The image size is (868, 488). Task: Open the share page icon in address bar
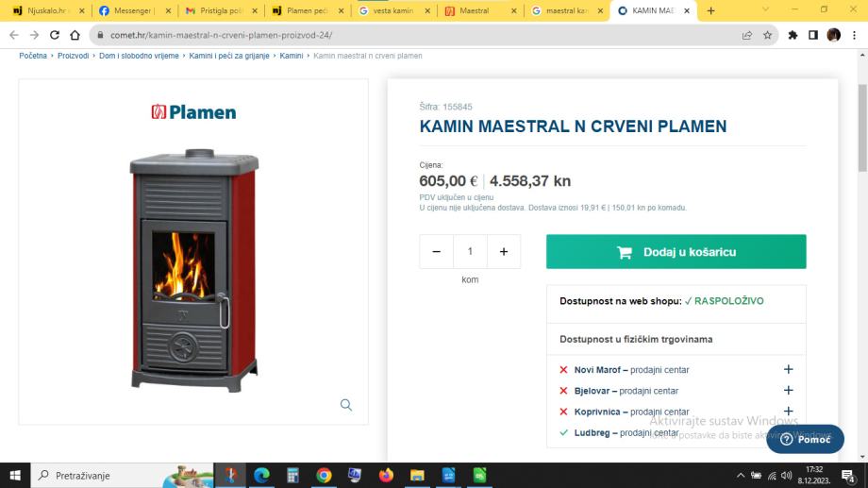747,35
